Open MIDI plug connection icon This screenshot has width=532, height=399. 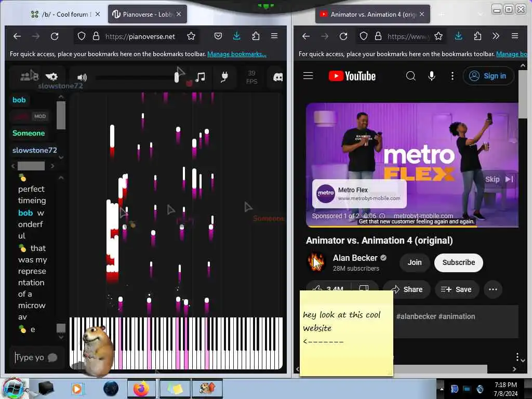224,77
